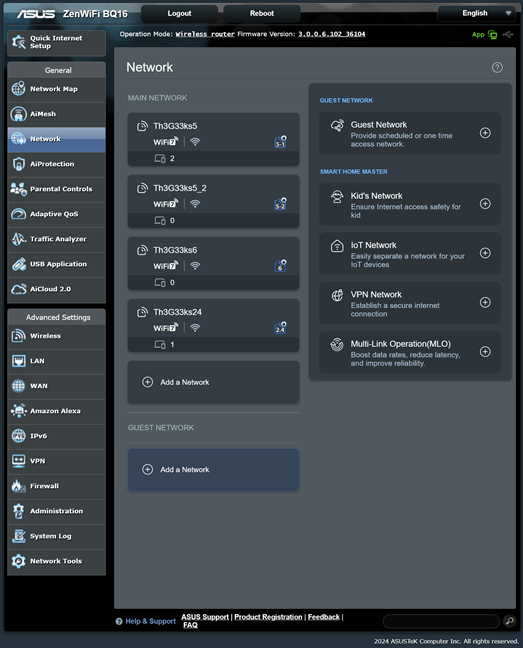Click the Firewall flame icon

[x=19, y=486]
